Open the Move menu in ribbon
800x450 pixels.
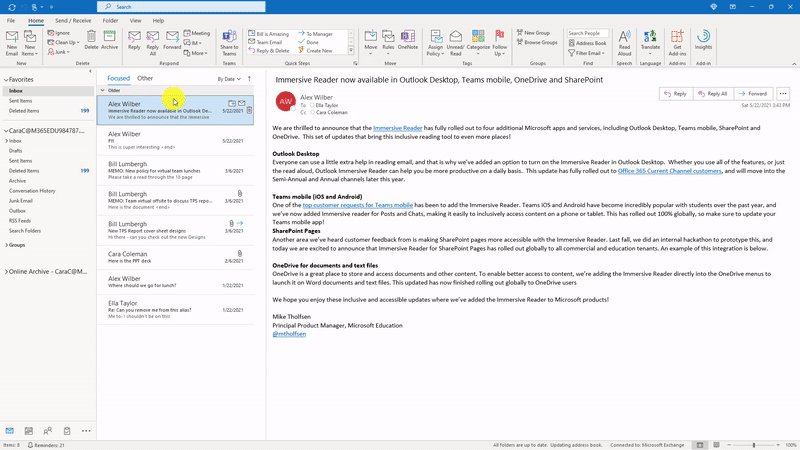pos(371,43)
